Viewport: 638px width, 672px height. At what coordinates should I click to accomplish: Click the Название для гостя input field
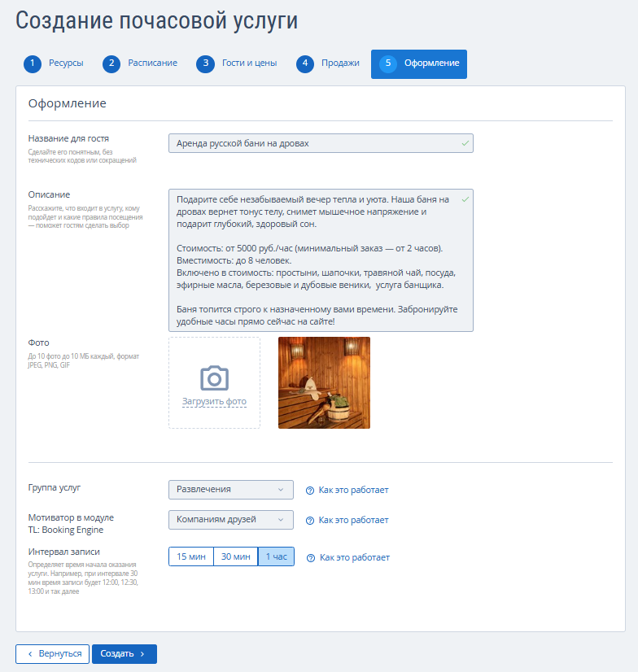(321, 143)
